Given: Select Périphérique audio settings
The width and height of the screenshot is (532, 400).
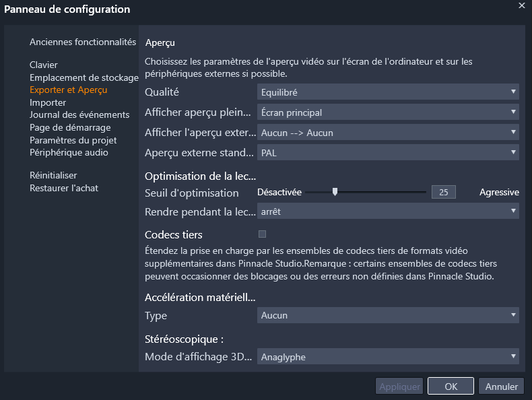Looking at the screenshot, I should pos(69,152).
